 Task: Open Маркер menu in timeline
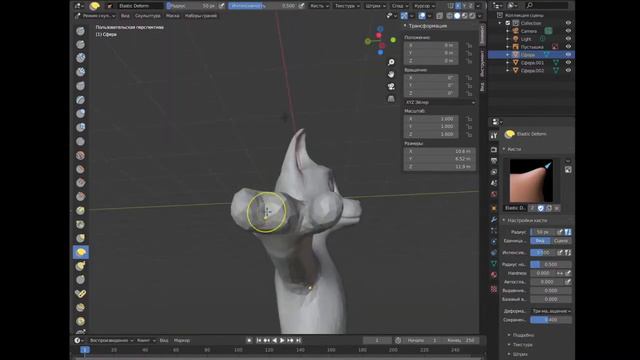point(182,340)
